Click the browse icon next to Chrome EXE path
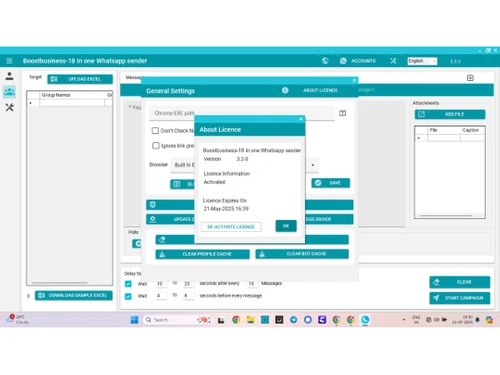 342,113
